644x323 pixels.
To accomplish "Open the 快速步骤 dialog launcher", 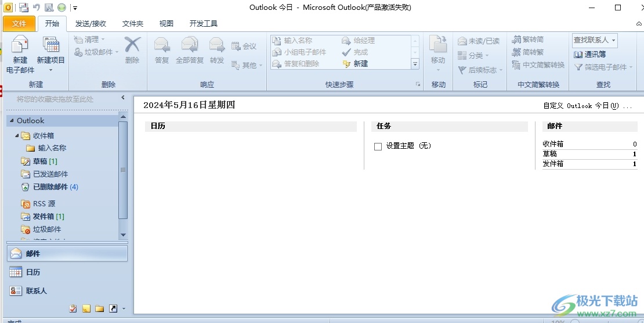I will point(418,84).
